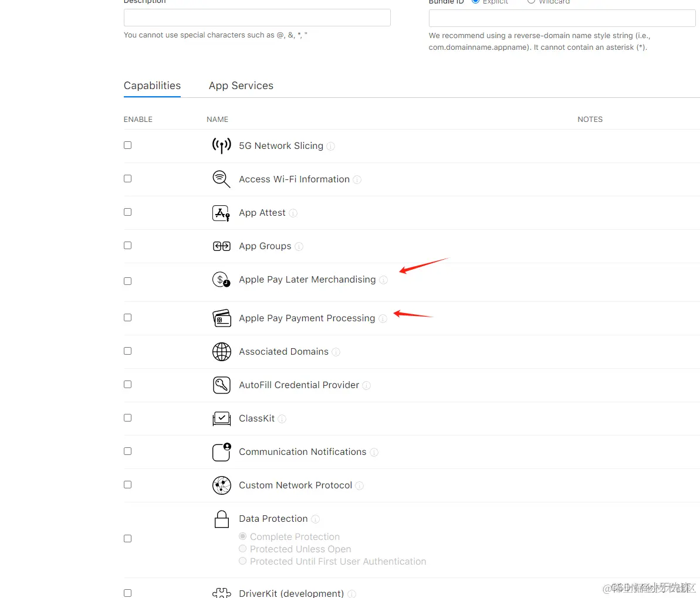Click the Apple Pay Payment Processing card icon
700x598 pixels.
click(x=221, y=318)
